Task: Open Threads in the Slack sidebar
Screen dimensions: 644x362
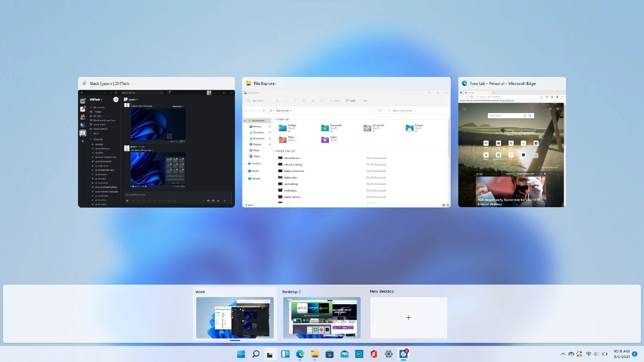Action: tap(99, 112)
